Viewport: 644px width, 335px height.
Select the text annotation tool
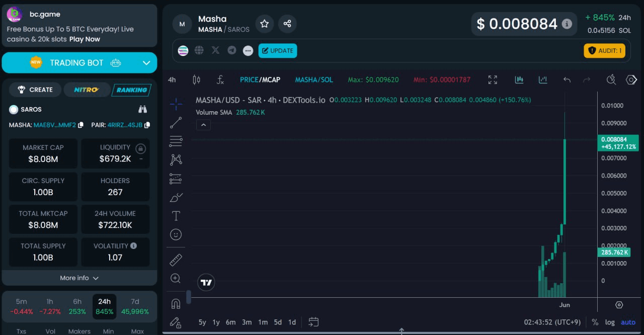[176, 216]
